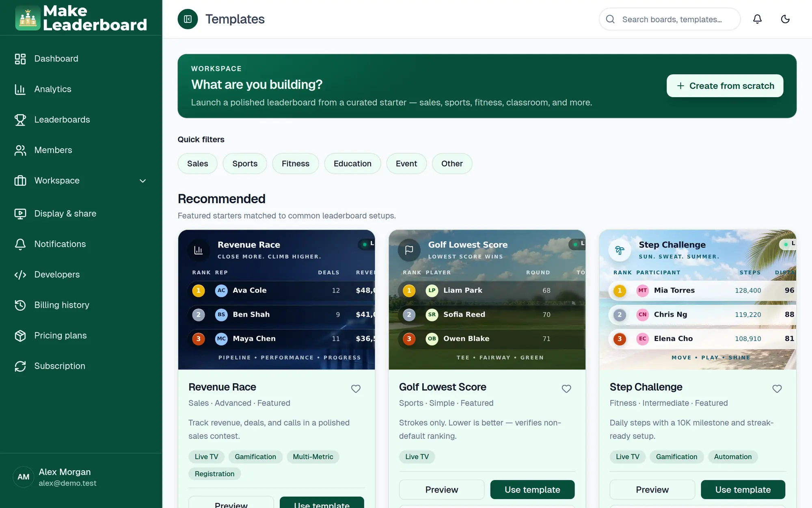The width and height of the screenshot is (812, 508).
Task: Open the Step Challenge preview thumbnail
Action: point(698,300)
